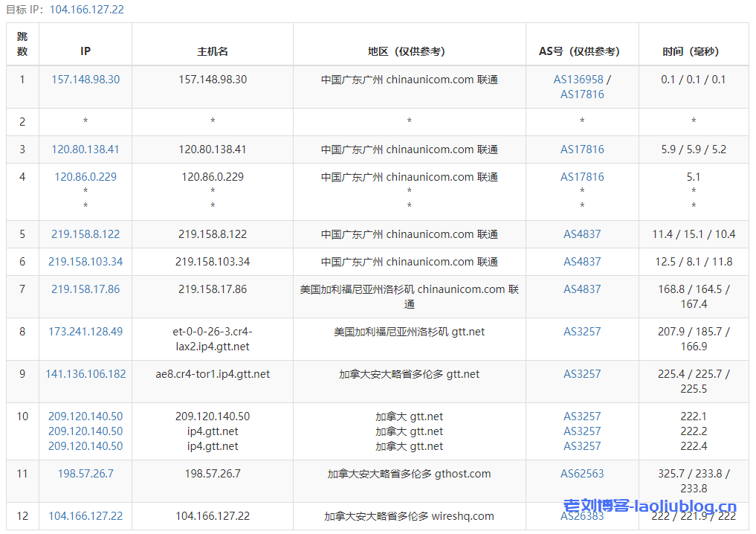Click IP link 120.86.0.229 in hop 4
The image size is (756, 534).
(x=85, y=177)
